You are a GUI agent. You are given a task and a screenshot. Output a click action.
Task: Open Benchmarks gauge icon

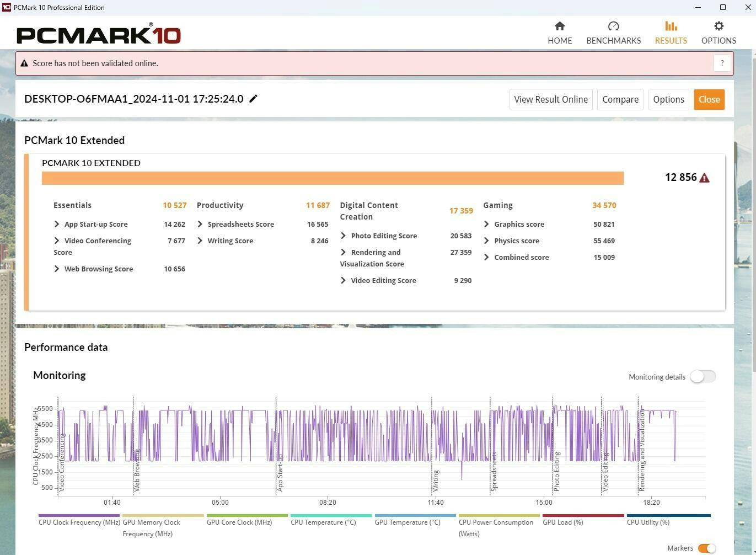tap(613, 26)
